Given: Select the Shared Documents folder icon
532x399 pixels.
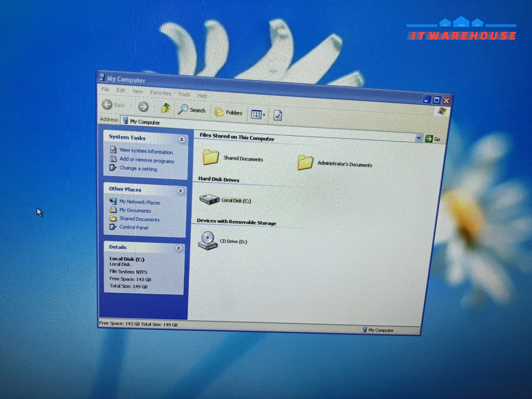Looking at the screenshot, I should pos(211,157).
